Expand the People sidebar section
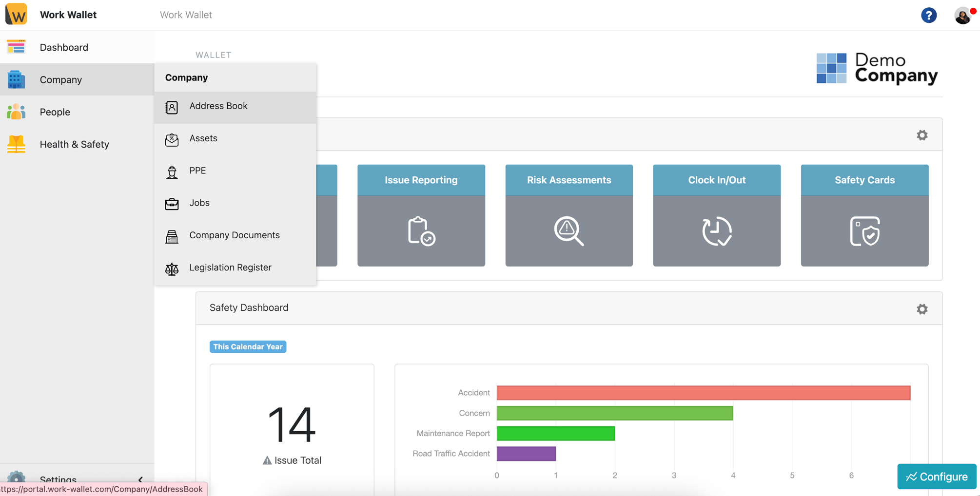This screenshot has width=980, height=496. (55, 112)
